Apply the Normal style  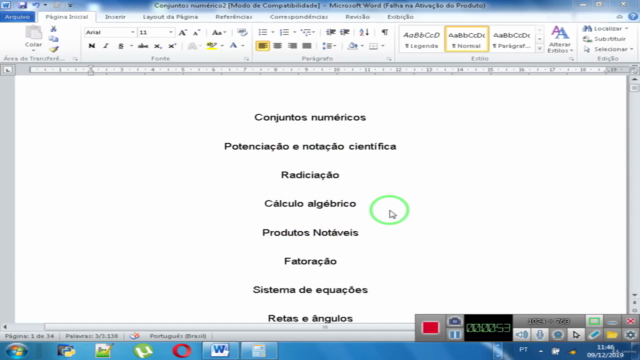(x=467, y=39)
